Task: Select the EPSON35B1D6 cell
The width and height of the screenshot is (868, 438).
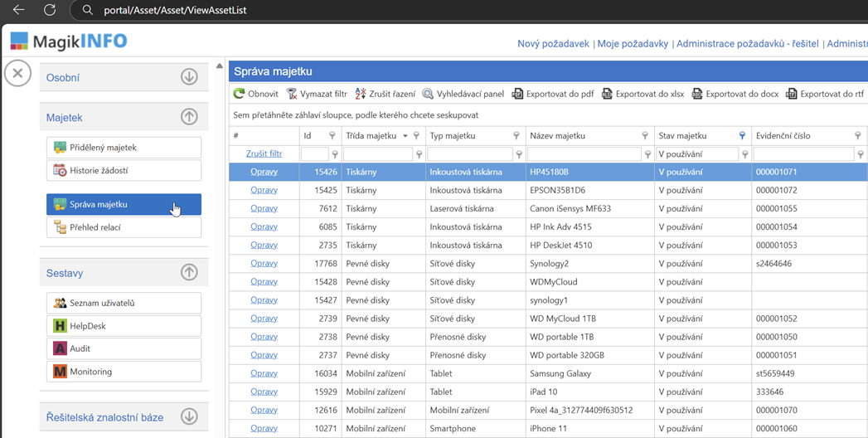Action: coord(590,190)
